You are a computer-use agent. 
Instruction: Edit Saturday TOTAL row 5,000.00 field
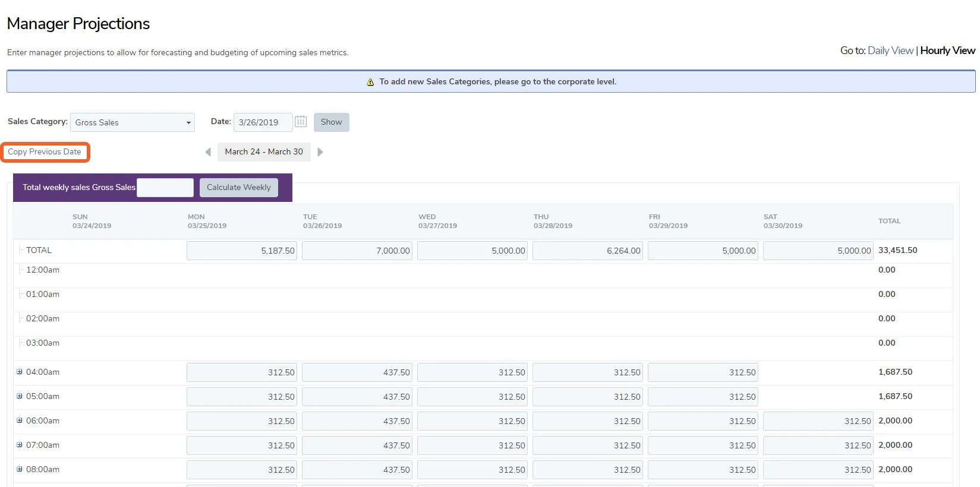tap(818, 251)
